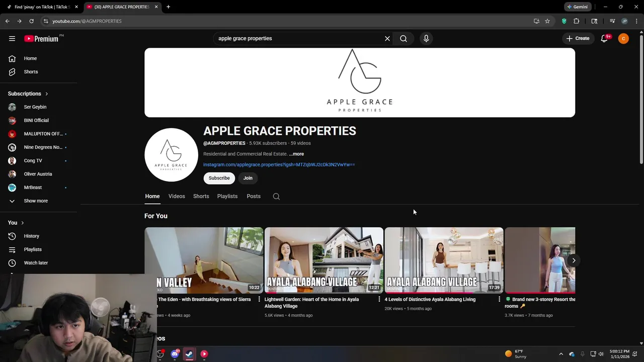Open more options for 4 Levels video

pos(499,299)
